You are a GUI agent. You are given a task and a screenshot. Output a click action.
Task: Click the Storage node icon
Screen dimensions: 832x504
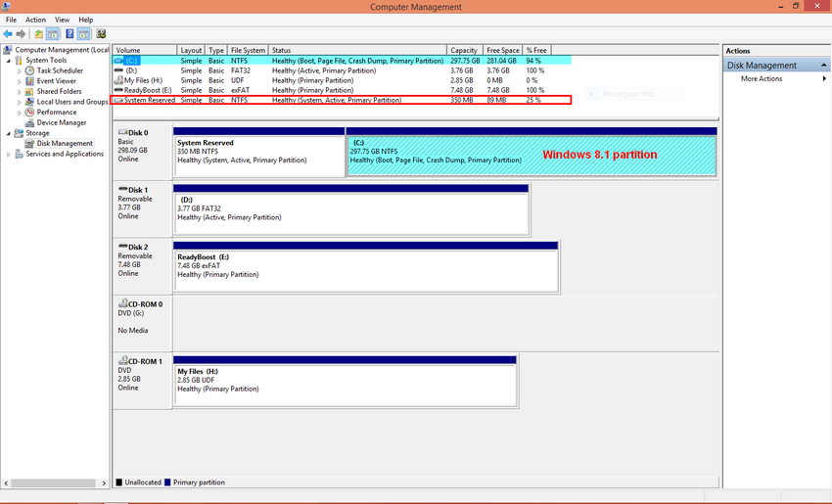pyautogui.click(x=19, y=133)
